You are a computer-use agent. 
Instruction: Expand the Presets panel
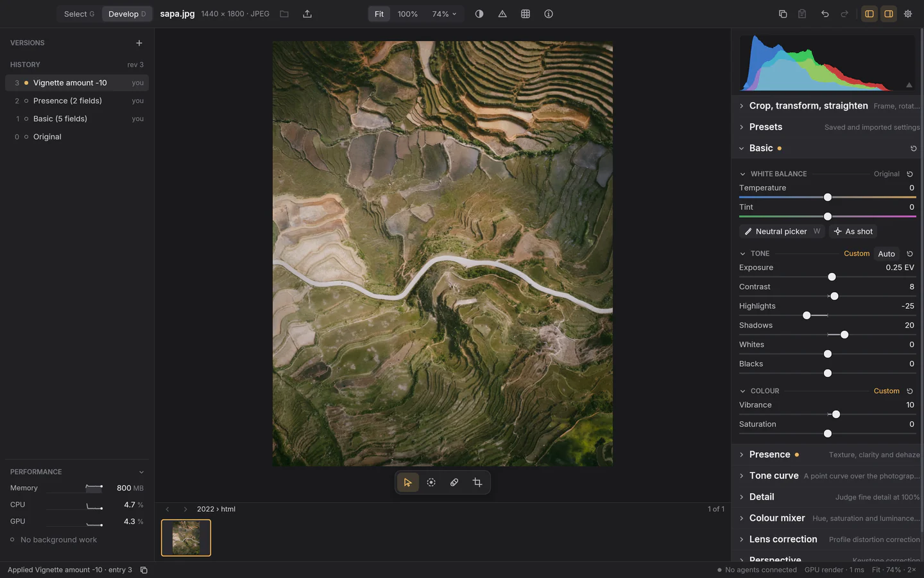click(828, 127)
